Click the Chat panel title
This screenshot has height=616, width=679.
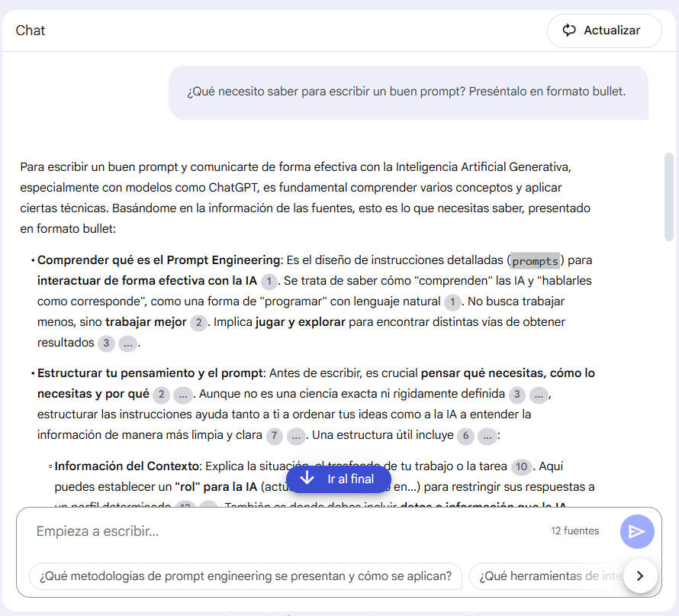click(31, 31)
